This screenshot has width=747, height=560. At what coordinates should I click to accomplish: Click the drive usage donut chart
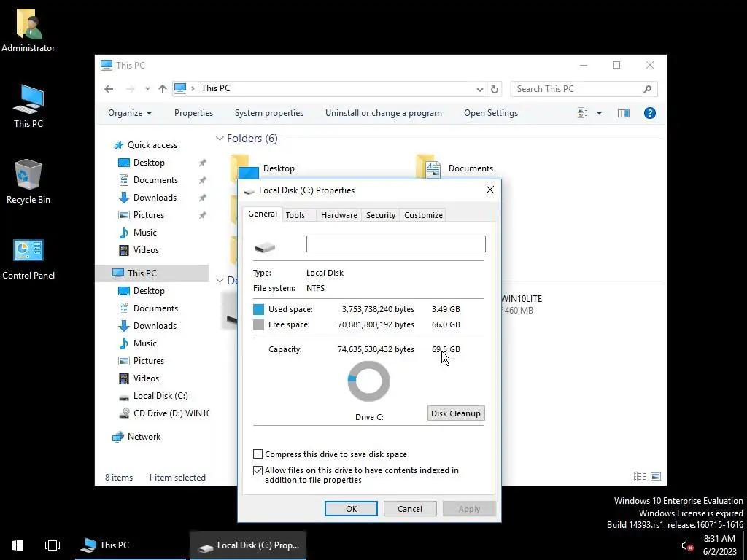[368, 381]
